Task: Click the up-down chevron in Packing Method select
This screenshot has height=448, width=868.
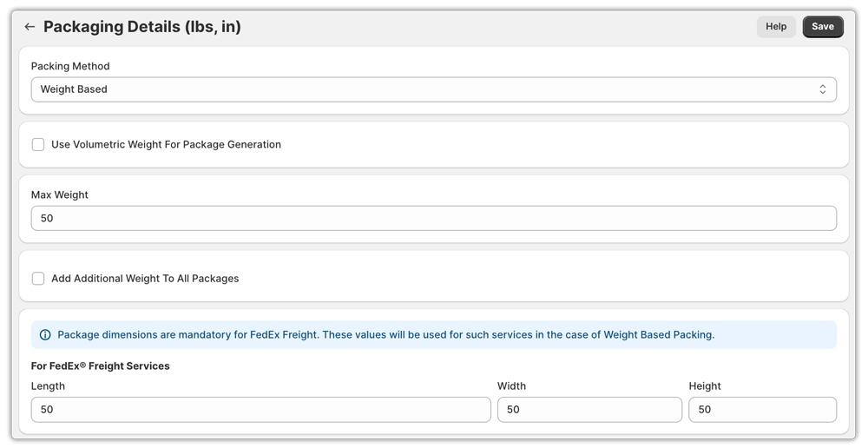Action: point(822,89)
